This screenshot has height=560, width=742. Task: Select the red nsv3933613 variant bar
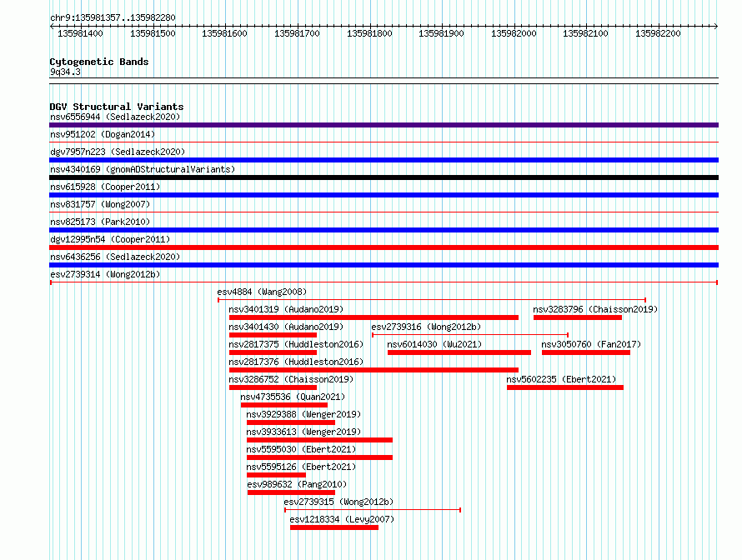tap(319, 440)
